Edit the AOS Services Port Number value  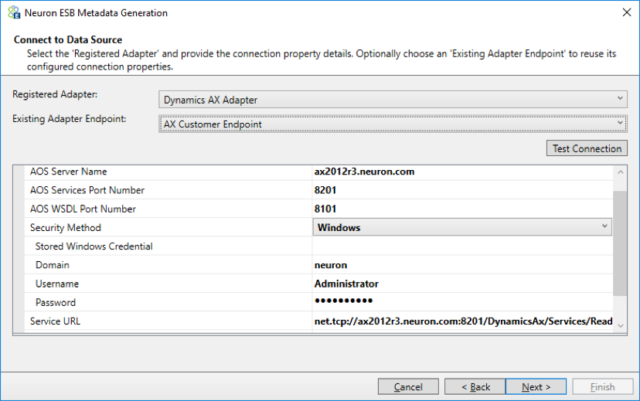[x=462, y=190]
